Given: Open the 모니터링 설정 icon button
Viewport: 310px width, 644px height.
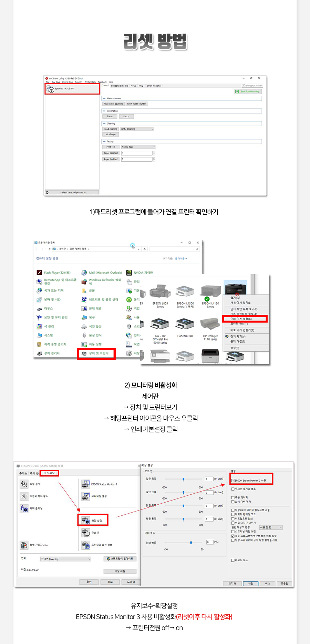Looking at the screenshot, I should (86, 496).
